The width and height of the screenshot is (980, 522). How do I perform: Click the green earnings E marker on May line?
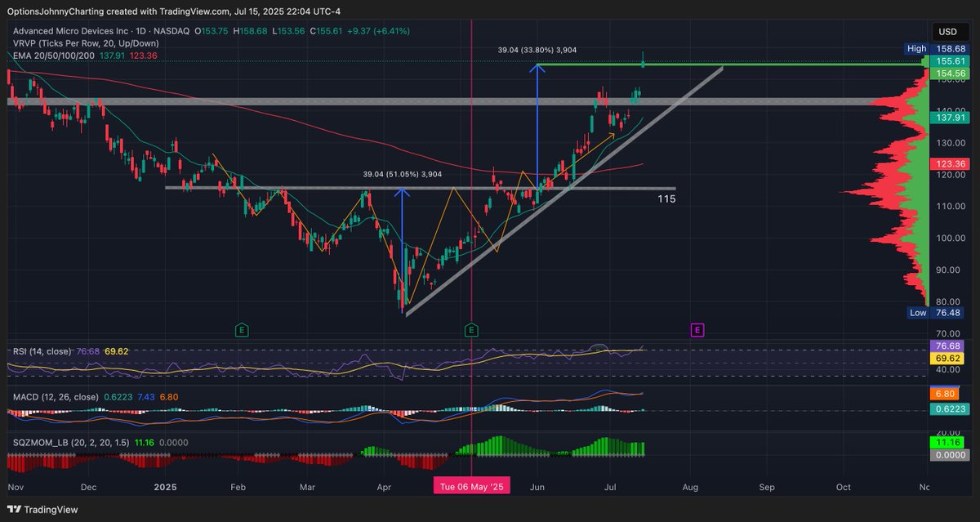471,330
